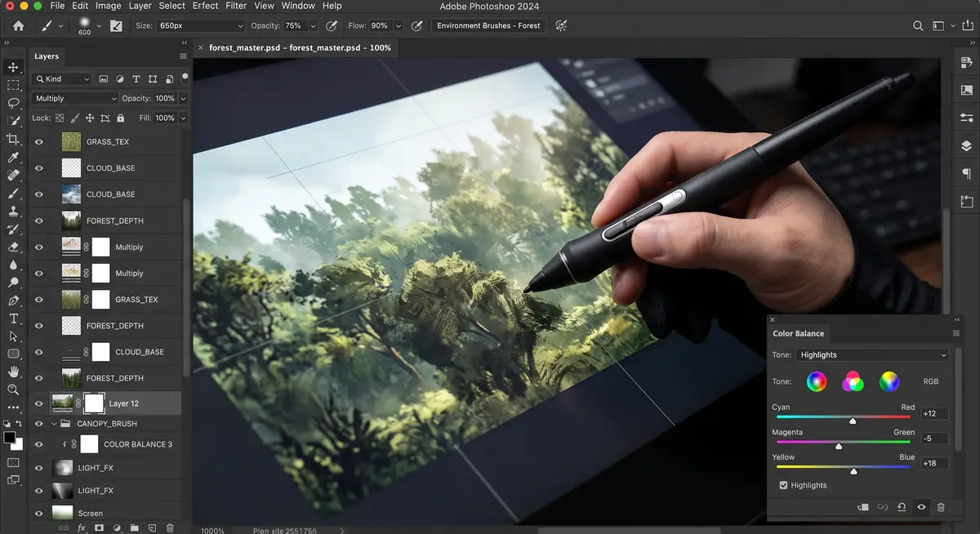
Task: Click the foreground color swatch
Action: click(10, 438)
